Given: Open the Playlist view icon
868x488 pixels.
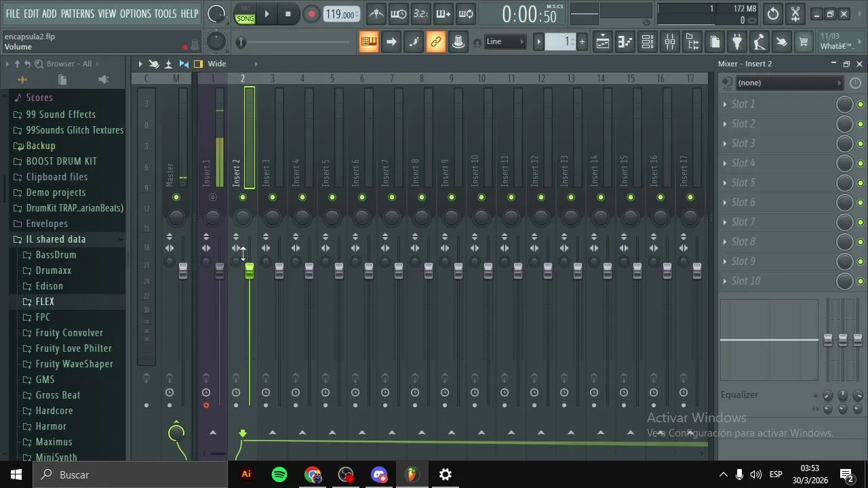Looking at the screenshot, I should (x=603, y=42).
